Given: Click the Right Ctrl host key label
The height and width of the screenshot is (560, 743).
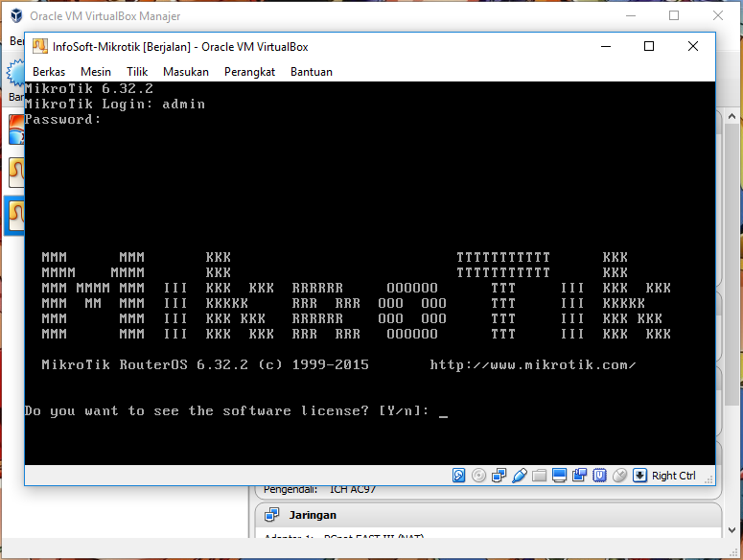Looking at the screenshot, I should point(673,476).
